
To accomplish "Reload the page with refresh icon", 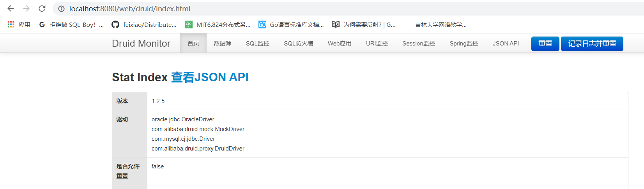I will tap(42, 9).
